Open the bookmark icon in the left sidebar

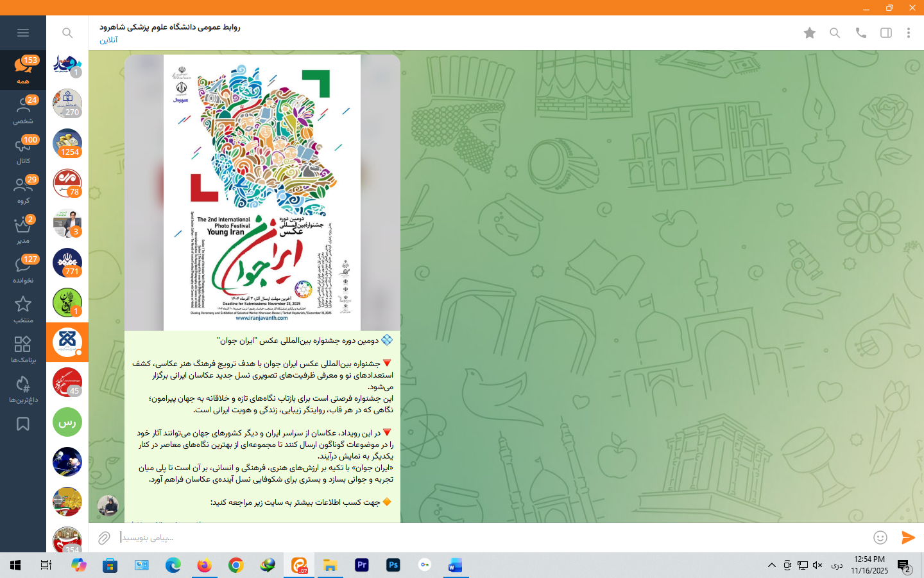click(x=23, y=424)
